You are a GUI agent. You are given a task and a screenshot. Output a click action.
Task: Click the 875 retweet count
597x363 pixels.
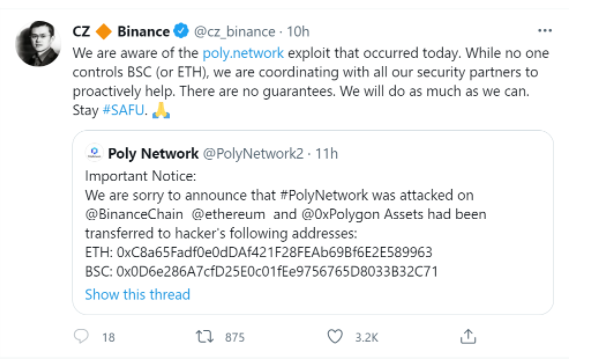tap(235, 337)
